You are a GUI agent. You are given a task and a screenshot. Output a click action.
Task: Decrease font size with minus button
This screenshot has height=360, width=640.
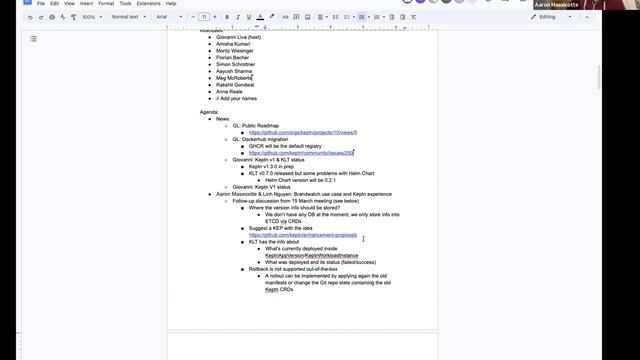[x=193, y=17]
